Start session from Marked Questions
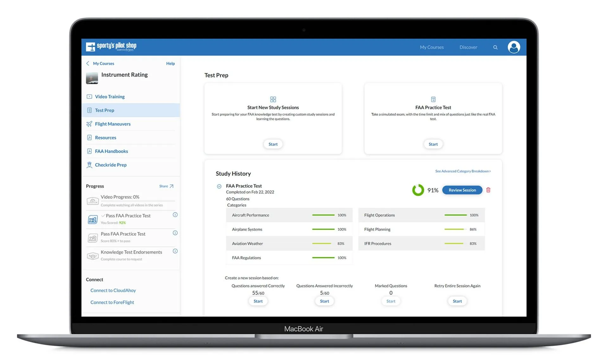The width and height of the screenshot is (608, 364). (391, 301)
